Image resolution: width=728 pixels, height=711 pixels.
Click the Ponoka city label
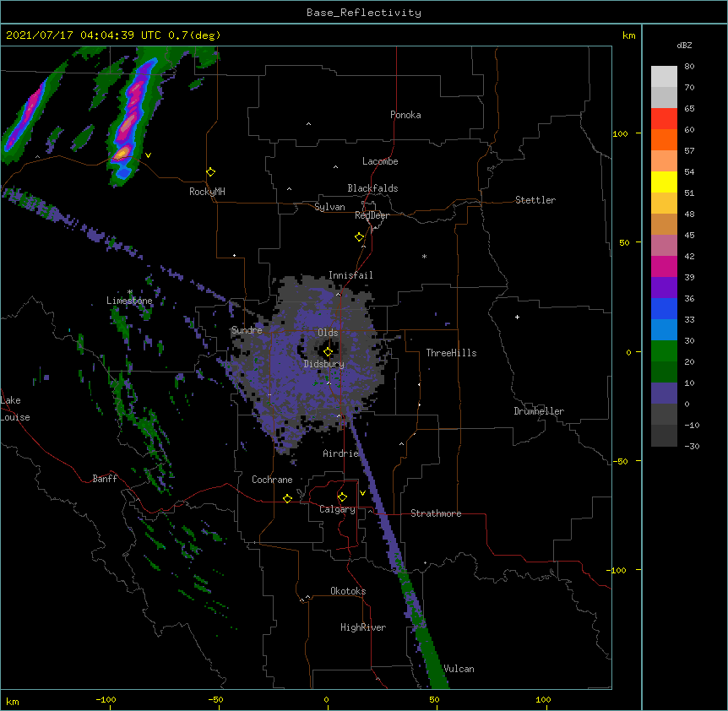coord(405,115)
